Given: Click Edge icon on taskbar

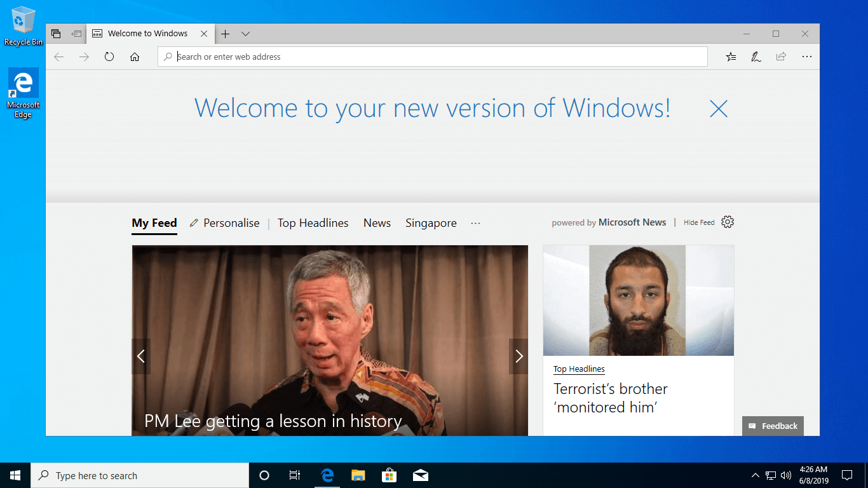Looking at the screenshot, I should click(327, 475).
